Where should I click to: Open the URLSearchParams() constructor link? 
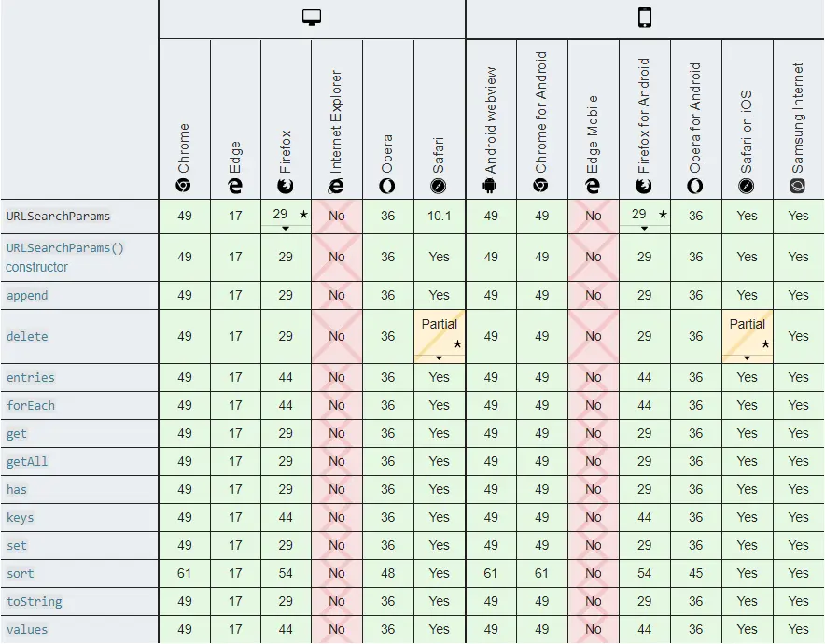coord(64,258)
